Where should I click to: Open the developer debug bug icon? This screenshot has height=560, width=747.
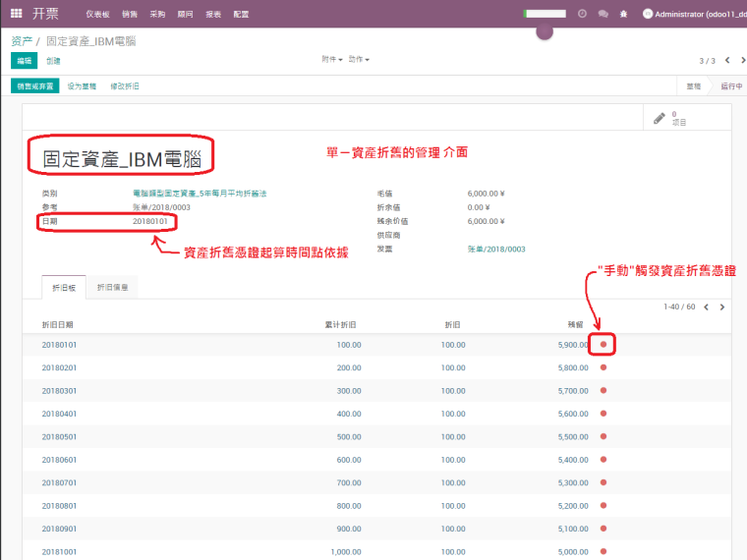pos(623,14)
